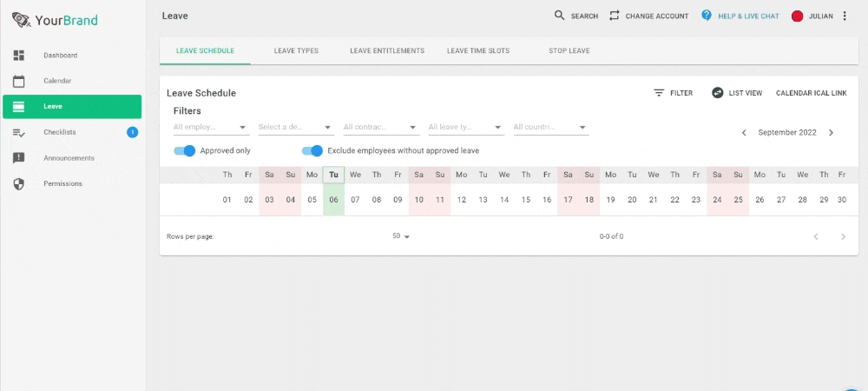Open the Leave Time Slots tab

click(x=478, y=51)
